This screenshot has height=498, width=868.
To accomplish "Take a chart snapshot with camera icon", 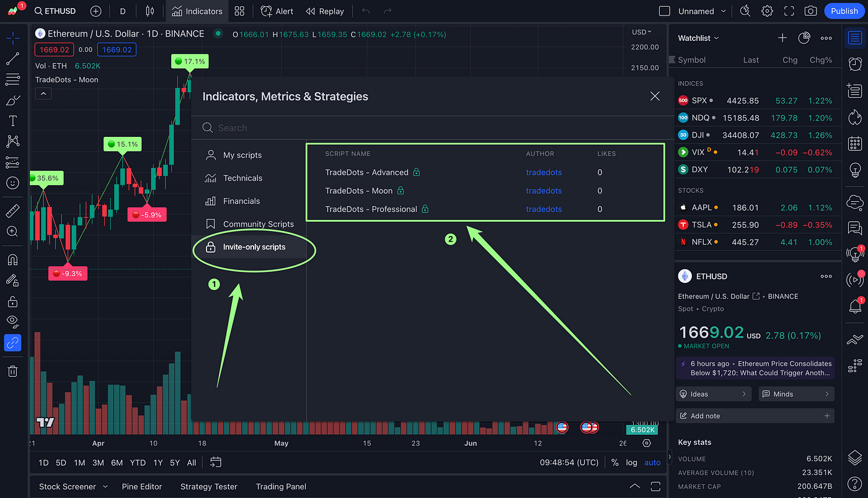I will pos(810,11).
